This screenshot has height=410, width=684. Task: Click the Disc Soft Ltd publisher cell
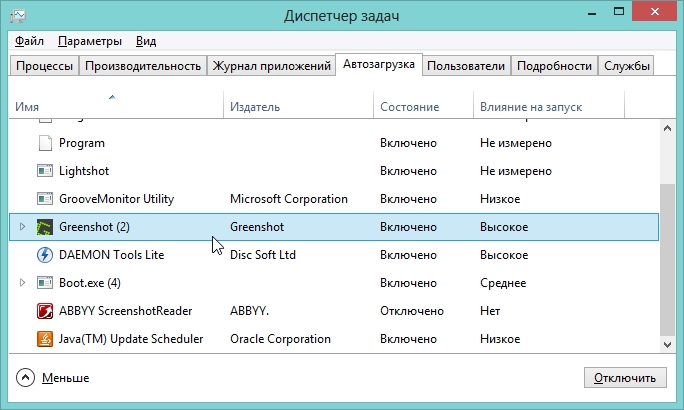(x=263, y=255)
